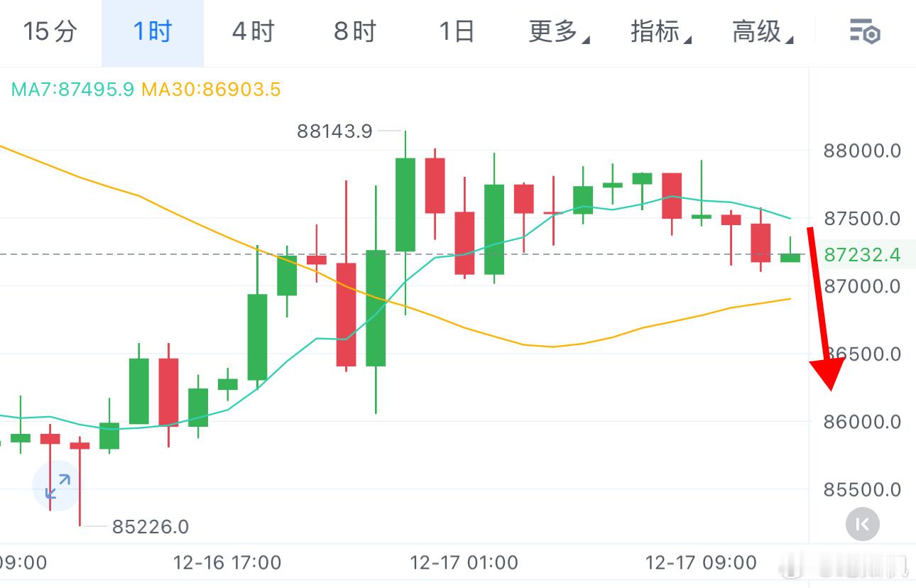916x588 pixels.
Task: Switch to the 15分 timeframe tab
Action: (x=48, y=32)
